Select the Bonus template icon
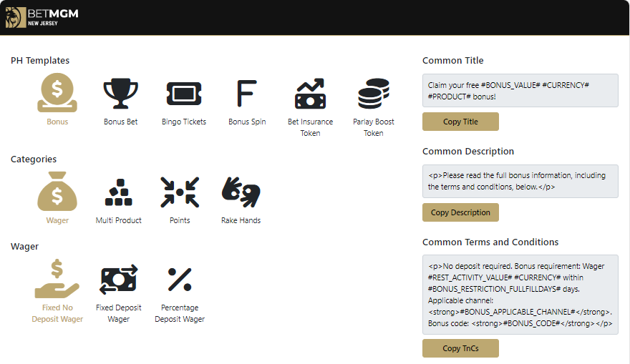 57,92
